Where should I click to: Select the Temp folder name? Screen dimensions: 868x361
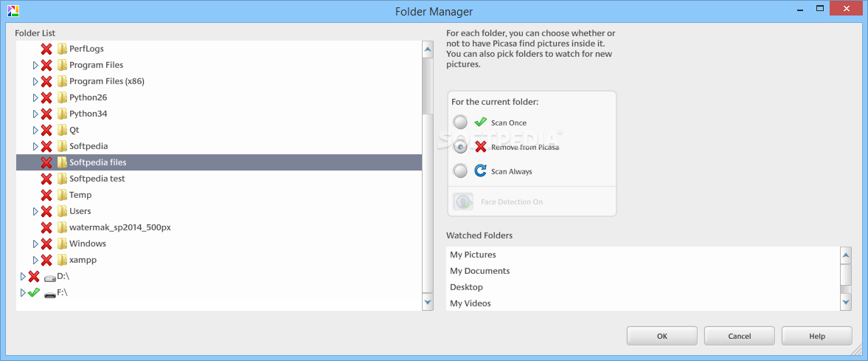coord(80,195)
